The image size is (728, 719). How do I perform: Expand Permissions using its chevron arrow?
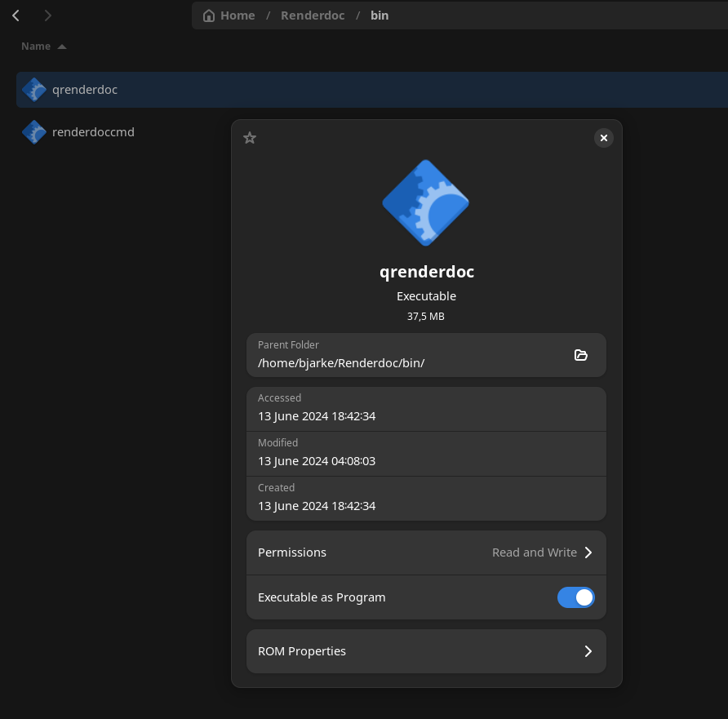588,553
